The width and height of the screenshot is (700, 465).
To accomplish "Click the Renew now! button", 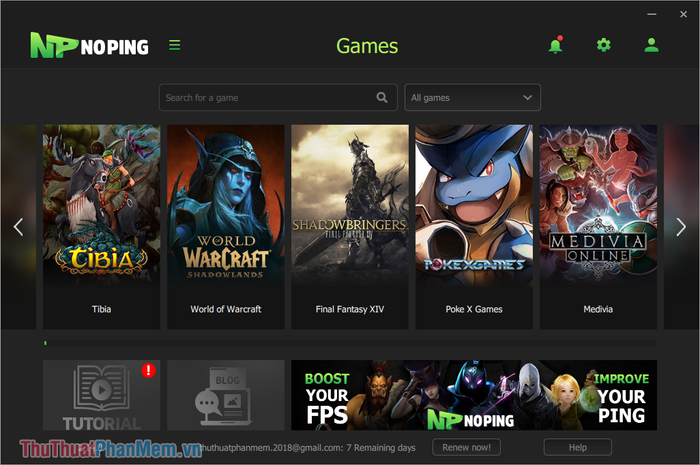I will point(467,447).
